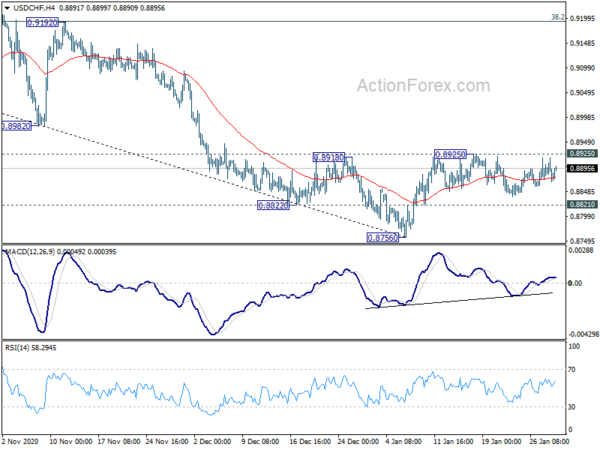Select the MACD rising trendline
This screenshot has width=600, height=450.
pyautogui.click(x=459, y=300)
